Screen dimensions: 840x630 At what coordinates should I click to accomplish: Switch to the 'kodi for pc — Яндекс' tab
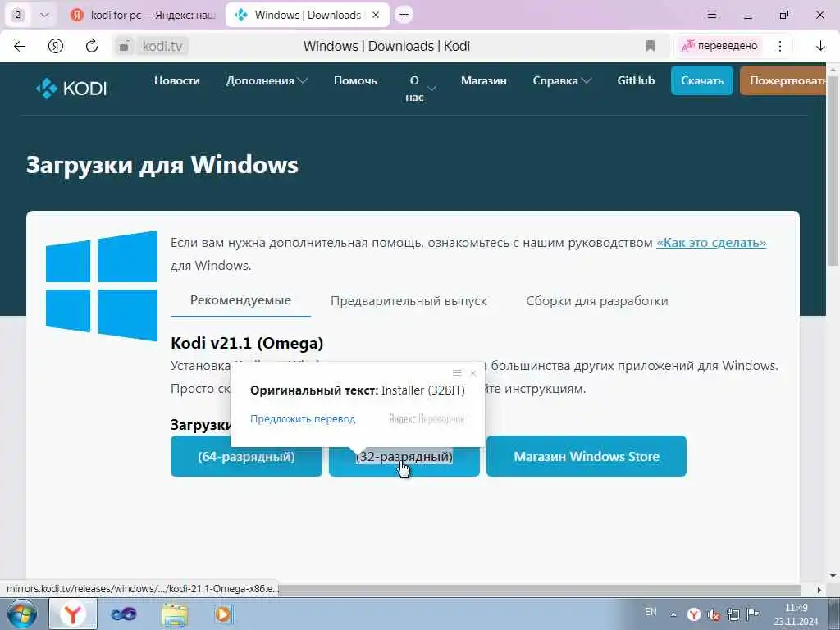[144, 15]
